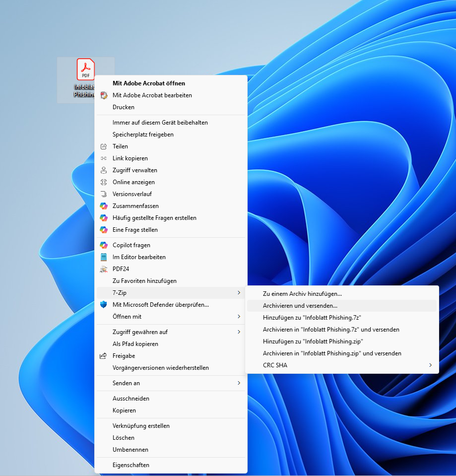456x476 pixels.
Task: Click the Online anzeigen globe icon
Action: 104,182
